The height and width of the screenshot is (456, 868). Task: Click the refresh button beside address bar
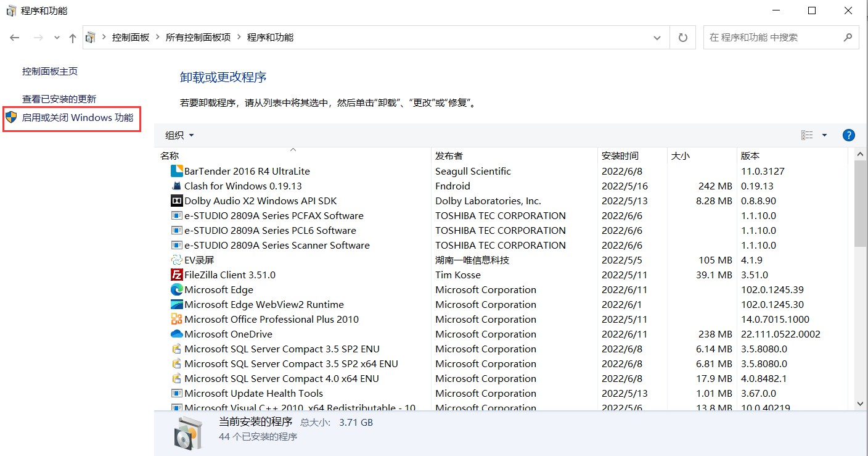coord(682,38)
